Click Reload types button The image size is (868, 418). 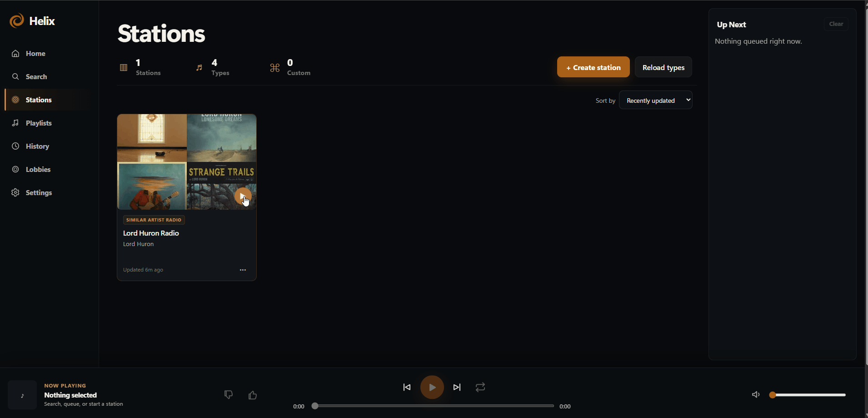click(x=663, y=67)
